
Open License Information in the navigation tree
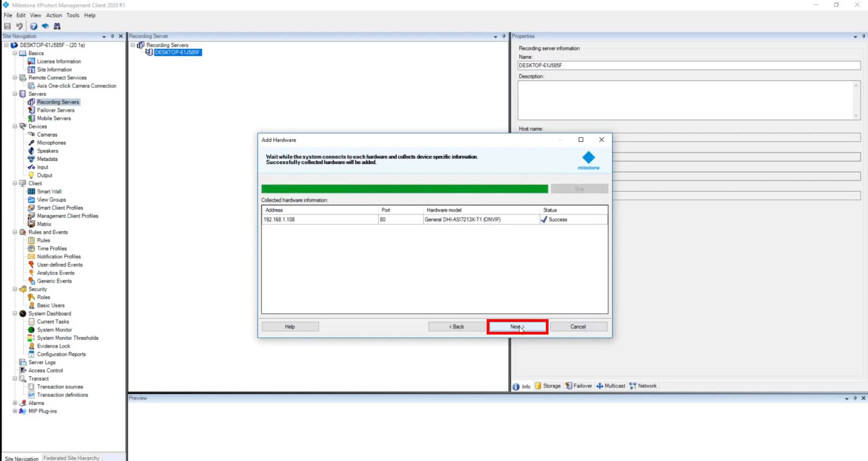59,61
